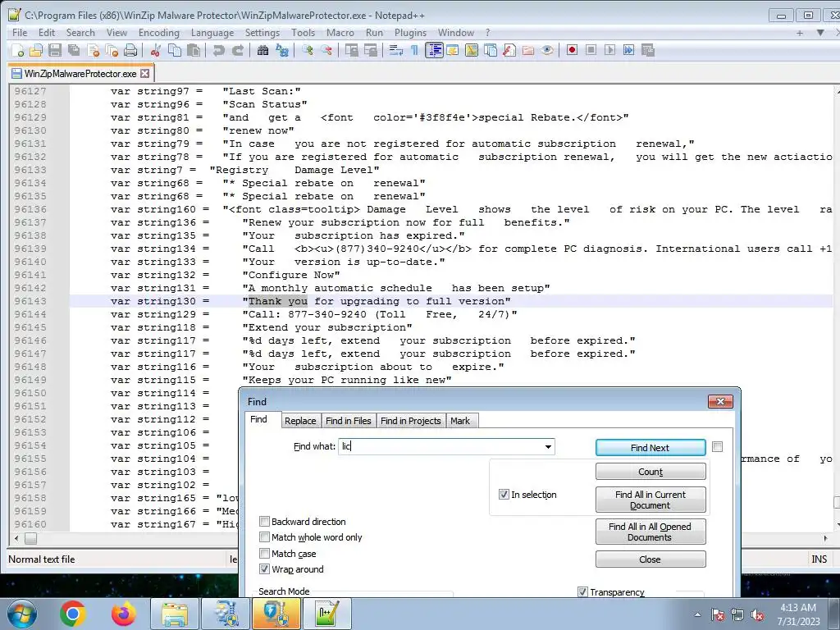The width and height of the screenshot is (840, 630).
Task: Click the plus button at menu bar right end
Action: pyautogui.click(x=799, y=33)
